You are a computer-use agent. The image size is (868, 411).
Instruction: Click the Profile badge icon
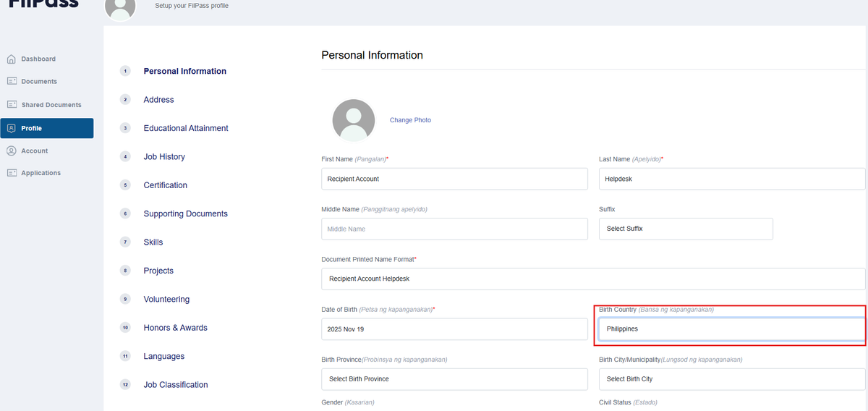pyautogui.click(x=11, y=128)
